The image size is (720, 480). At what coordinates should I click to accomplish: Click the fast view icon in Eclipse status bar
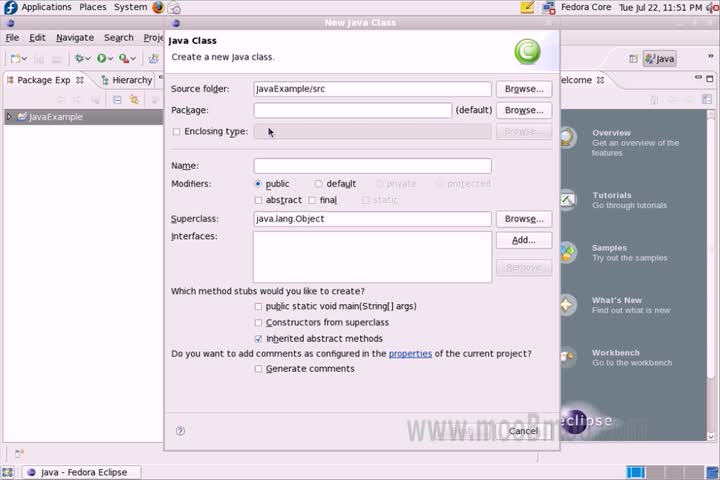pyautogui.click(x=19, y=454)
